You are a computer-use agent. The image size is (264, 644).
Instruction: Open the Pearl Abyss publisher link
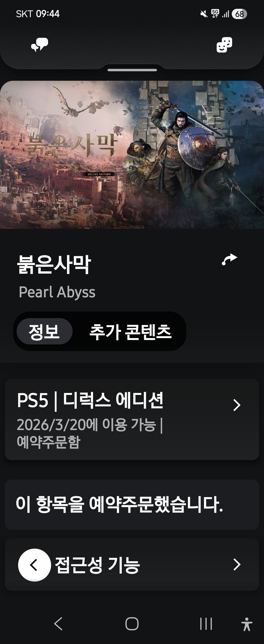pos(57,292)
